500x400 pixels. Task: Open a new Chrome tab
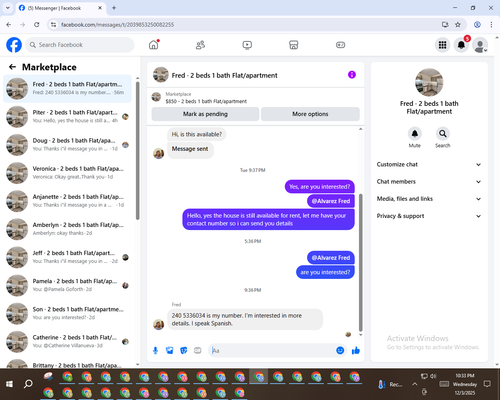pos(114,8)
